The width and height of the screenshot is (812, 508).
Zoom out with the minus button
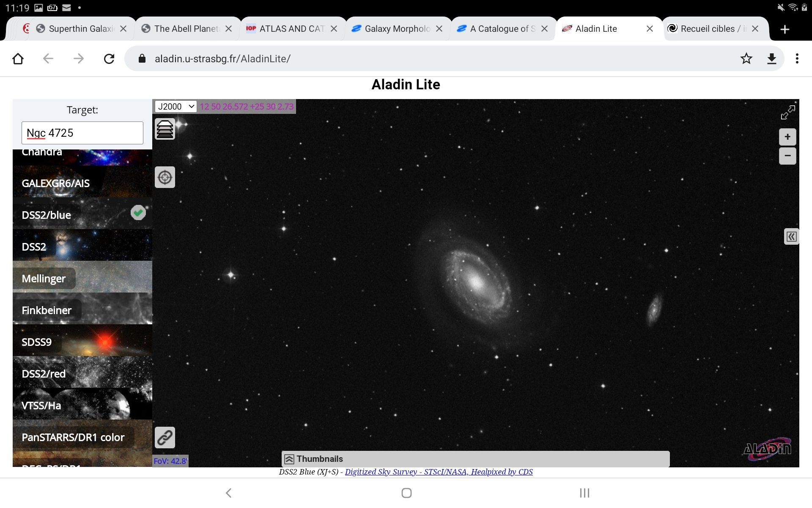coord(787,156)
